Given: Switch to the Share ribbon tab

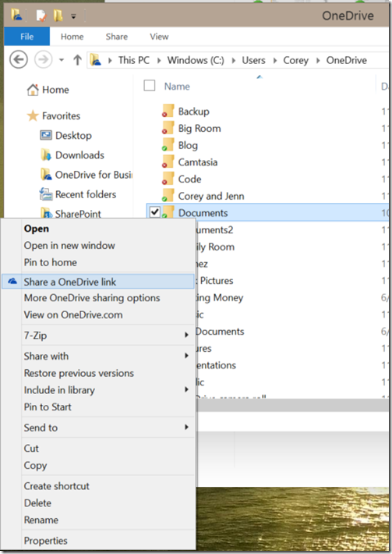Looking at the screenshot, I should 117,37.
